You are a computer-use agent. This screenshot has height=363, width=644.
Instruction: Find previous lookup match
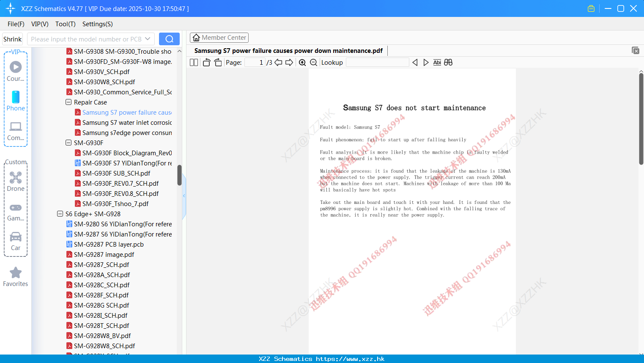(x=415, y=62)
